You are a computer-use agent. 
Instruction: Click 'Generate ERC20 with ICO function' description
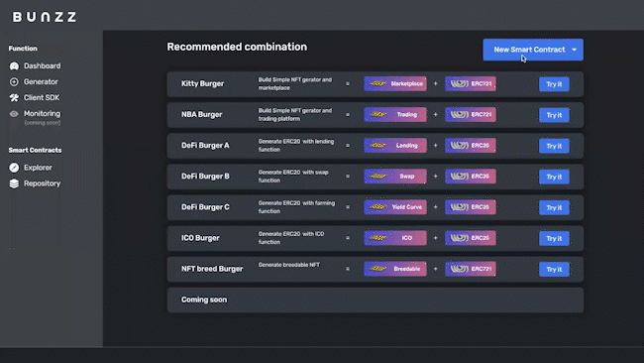click(291, 238)
